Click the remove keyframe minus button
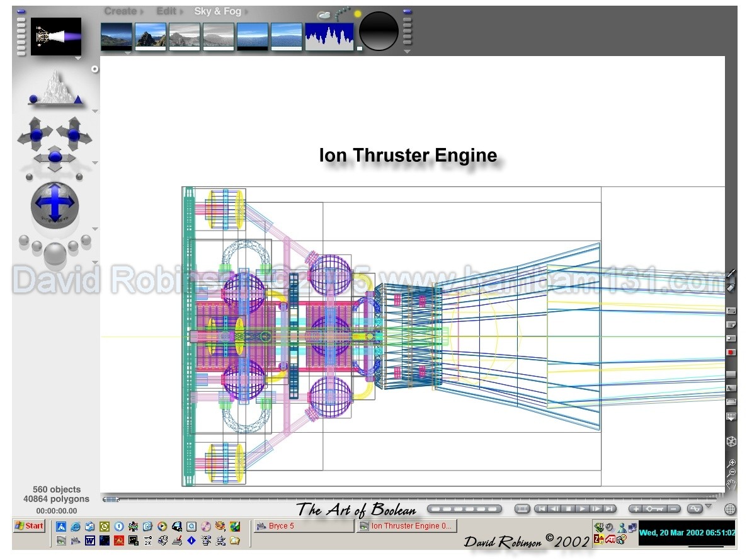747x560 pixels. click(x=674, y=509)
